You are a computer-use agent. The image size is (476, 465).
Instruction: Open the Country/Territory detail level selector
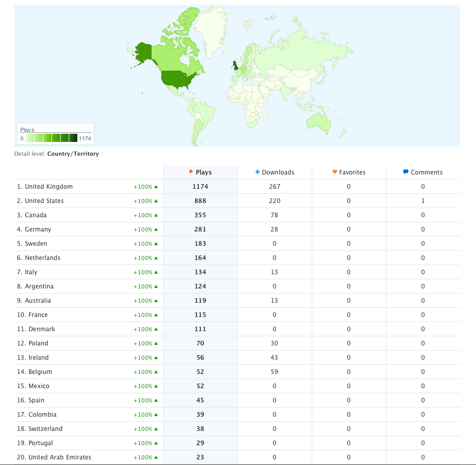point(73,154)
